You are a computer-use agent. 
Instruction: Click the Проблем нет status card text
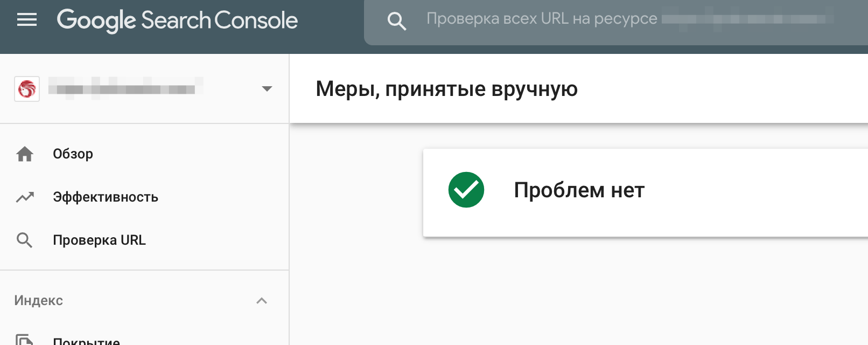tap(579, 190)
